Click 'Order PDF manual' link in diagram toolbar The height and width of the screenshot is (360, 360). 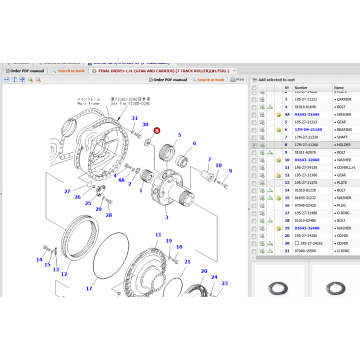coord(168,80)
